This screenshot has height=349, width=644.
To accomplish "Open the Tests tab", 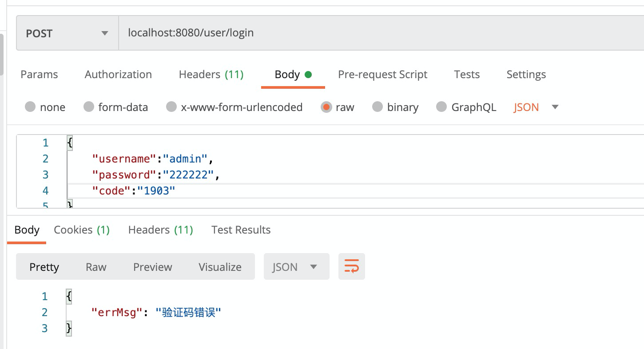I will click(467, 74).
